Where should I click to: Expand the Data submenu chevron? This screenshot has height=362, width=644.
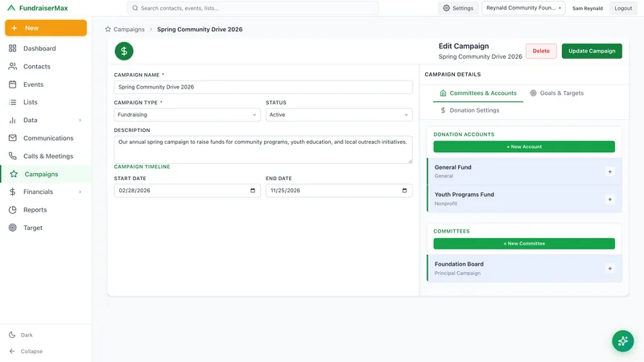80,120
